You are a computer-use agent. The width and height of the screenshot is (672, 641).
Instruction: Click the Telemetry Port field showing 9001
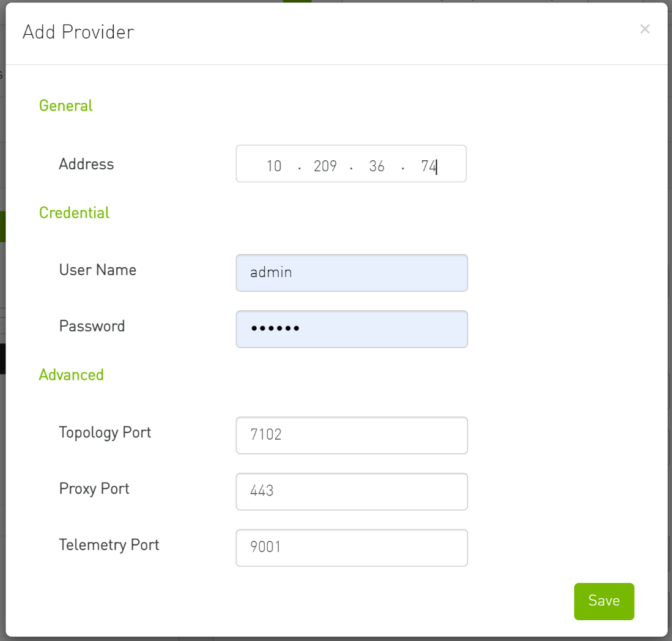point(352,547)
